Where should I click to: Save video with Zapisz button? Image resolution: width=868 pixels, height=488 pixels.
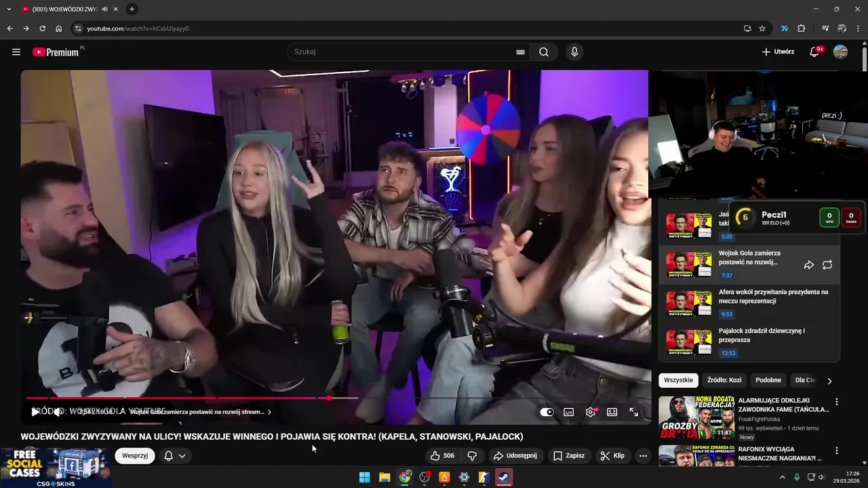(x=568, y=455)
